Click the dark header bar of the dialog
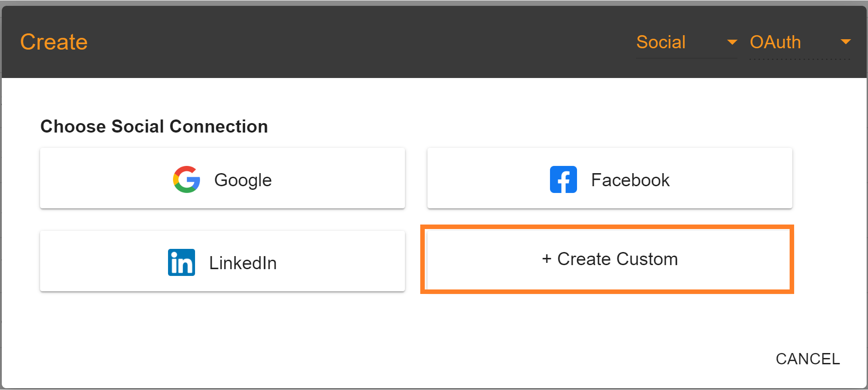Viewport: 868px width, 390px height. 360,42
